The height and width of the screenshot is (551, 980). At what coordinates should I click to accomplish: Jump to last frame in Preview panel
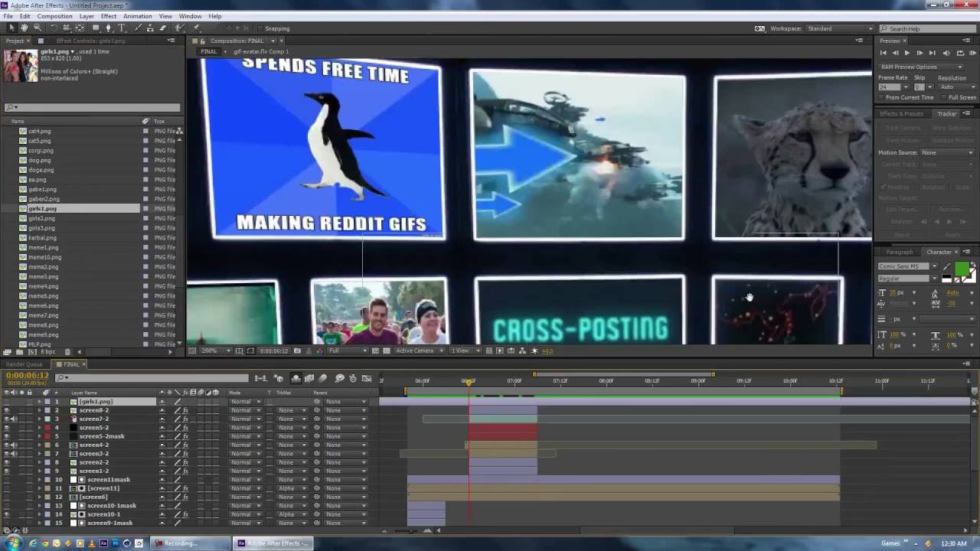tap(932, 53)
